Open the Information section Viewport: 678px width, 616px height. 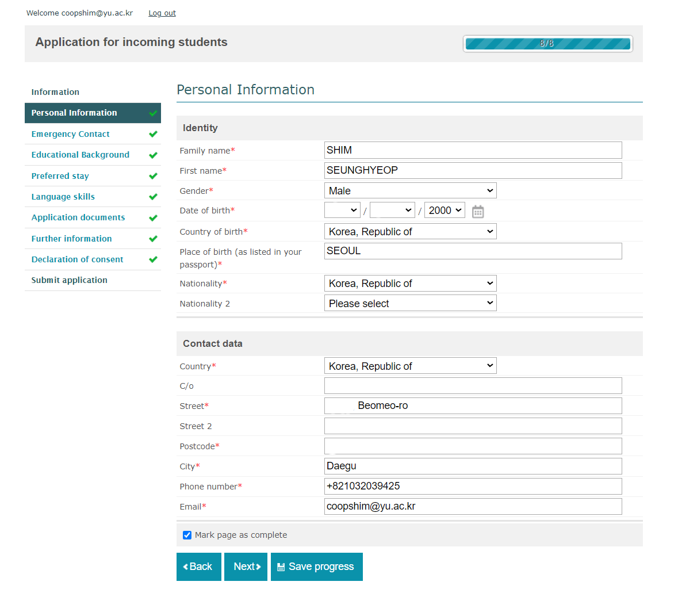(x=55, y=92)
